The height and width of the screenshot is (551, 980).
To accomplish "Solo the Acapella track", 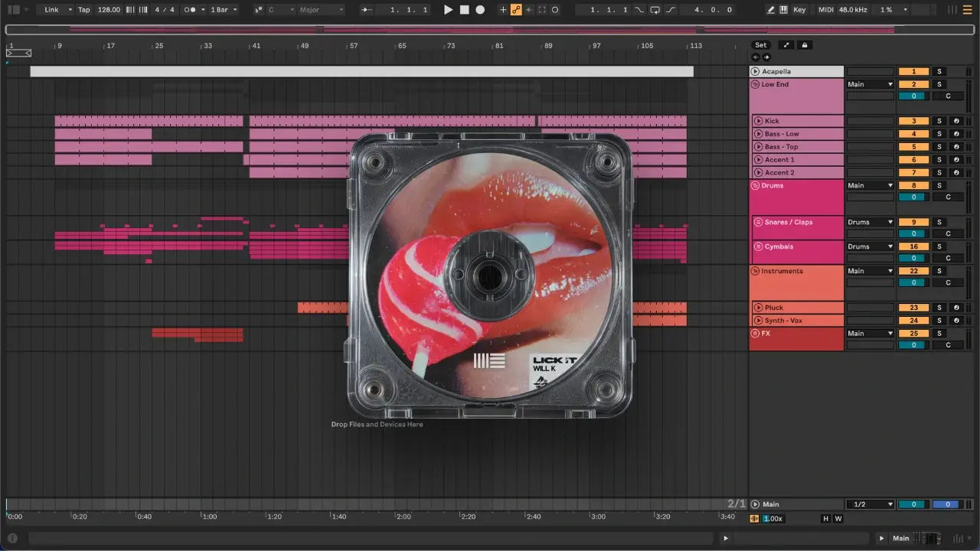I will (x=940, y=71).
